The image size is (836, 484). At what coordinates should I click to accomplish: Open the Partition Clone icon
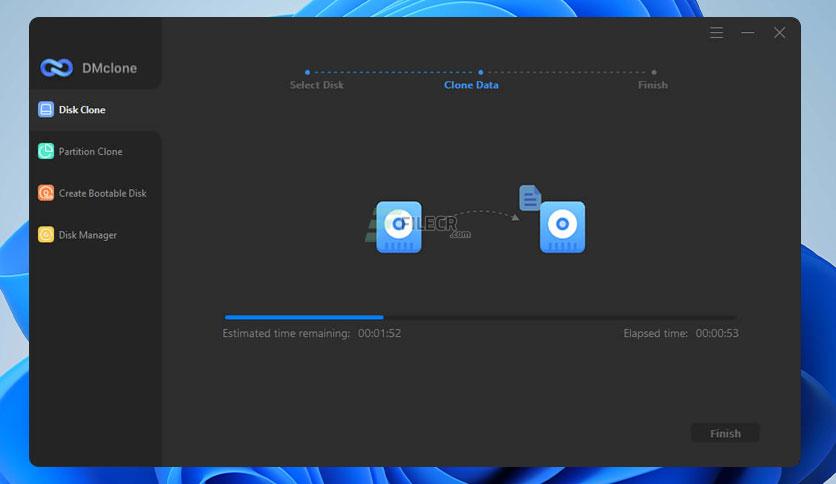[x=46, y=151]
